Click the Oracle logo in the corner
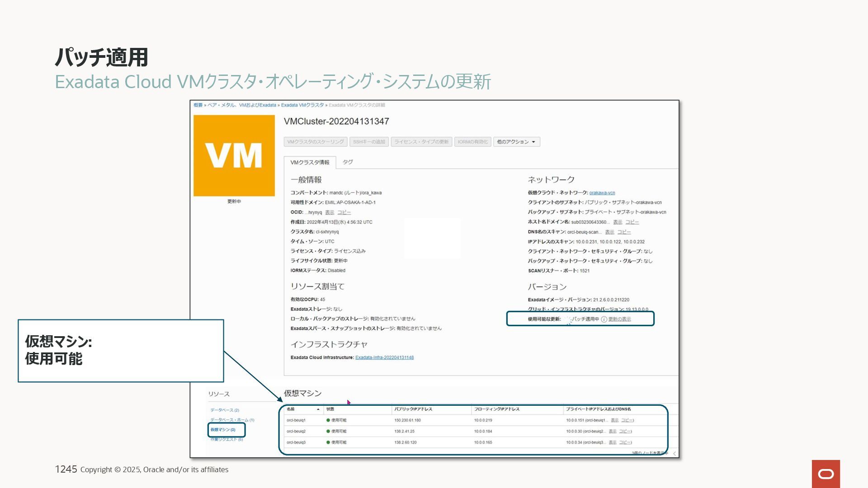 coord(826,474)
